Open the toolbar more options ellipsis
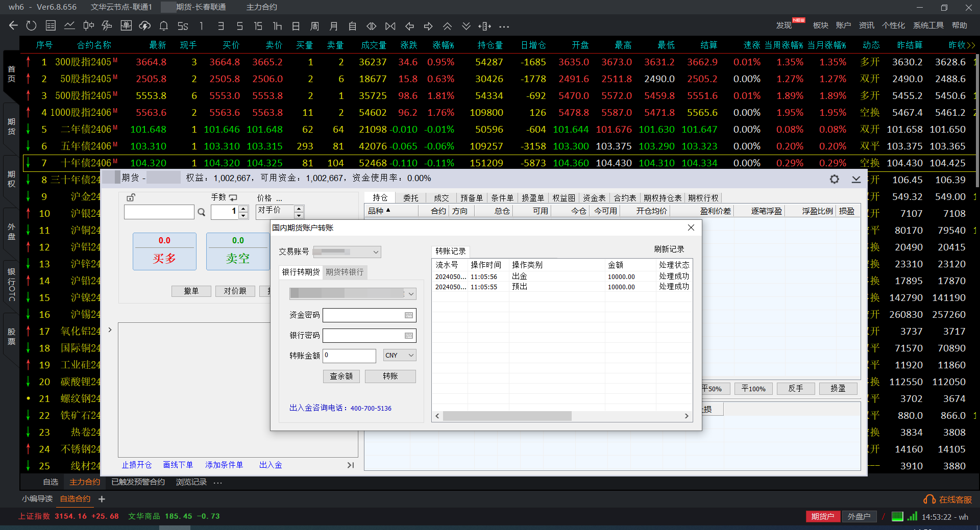Screen dimensions: 980x530 coord(504,27)
